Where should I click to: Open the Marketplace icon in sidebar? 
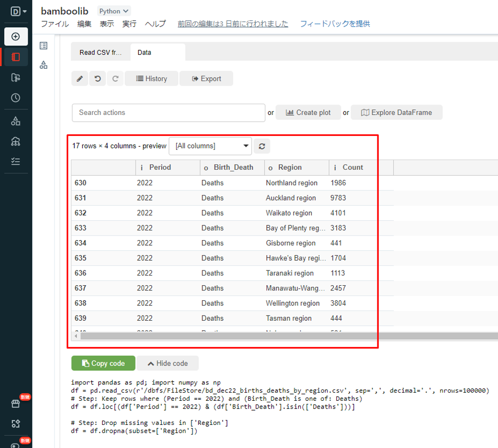pos(15,403)
